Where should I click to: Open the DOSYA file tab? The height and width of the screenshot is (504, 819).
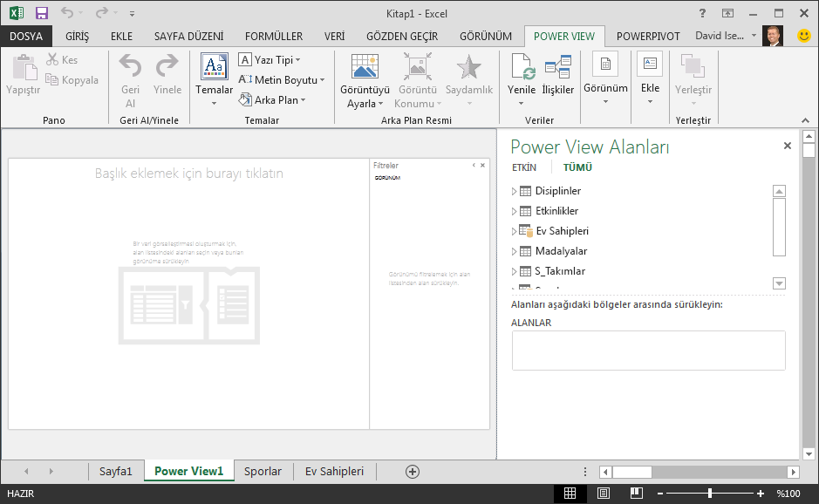coord(26,36)
